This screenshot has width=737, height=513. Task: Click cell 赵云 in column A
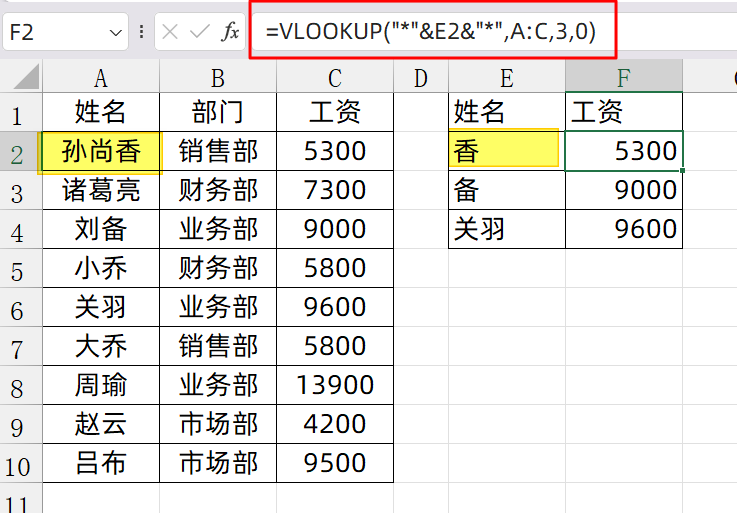click(101, 425)
